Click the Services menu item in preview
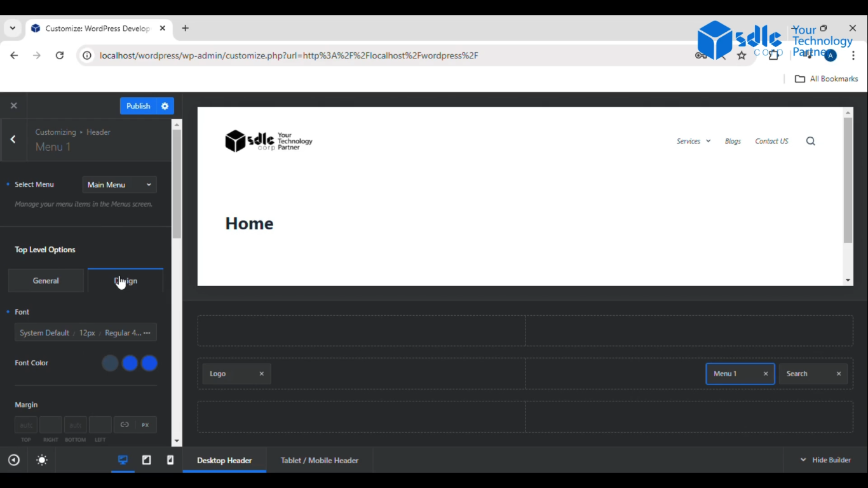Screen dimensions: 868x488 [688, 141]
